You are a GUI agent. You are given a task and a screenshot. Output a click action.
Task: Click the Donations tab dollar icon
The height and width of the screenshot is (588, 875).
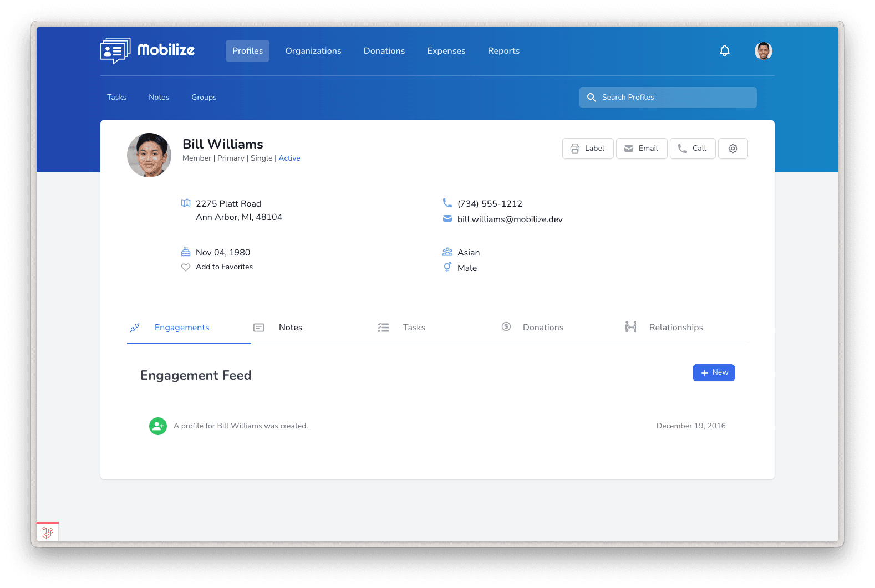point(506,326)
